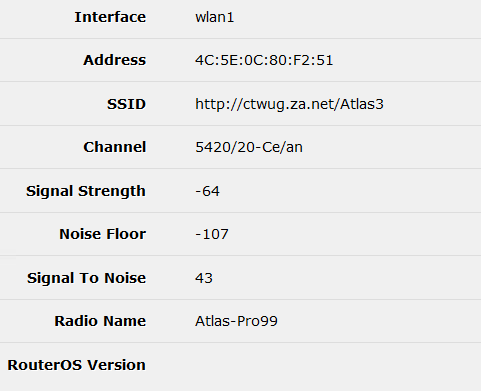Click the SSID label
Screen dimensions: 481x391
[x=126, y=104]
